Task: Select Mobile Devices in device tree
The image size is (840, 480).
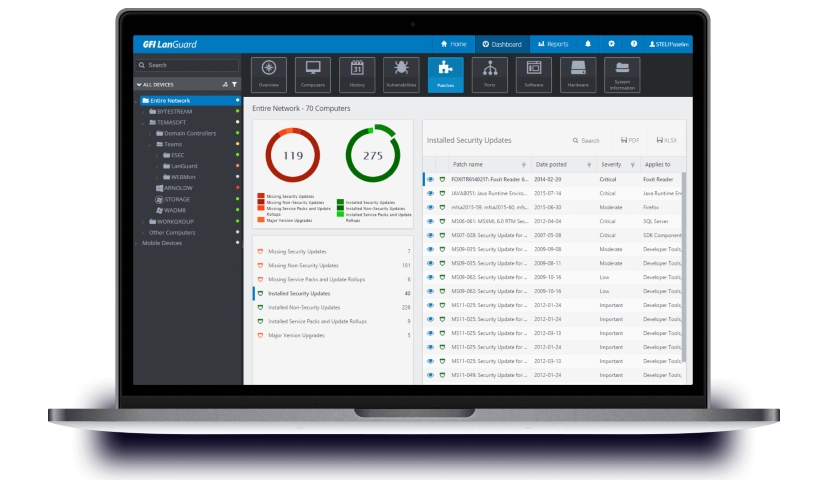Action: pos(162,243)
